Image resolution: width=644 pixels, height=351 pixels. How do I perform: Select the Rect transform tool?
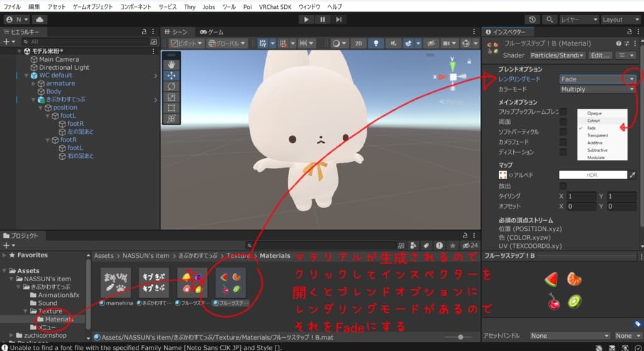click(171, 108)
